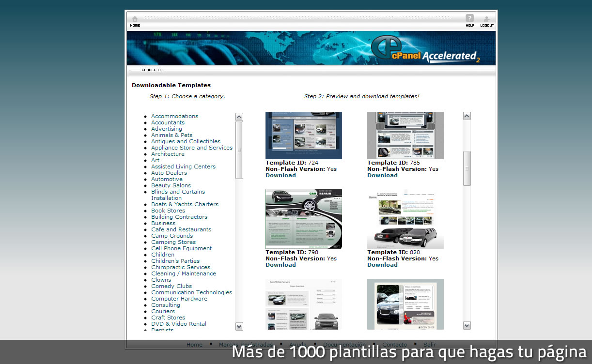Image resolution: width=592 pixels, height=364 pixels.
Task: Open the Help icon
Action: [x=469, y=20]
